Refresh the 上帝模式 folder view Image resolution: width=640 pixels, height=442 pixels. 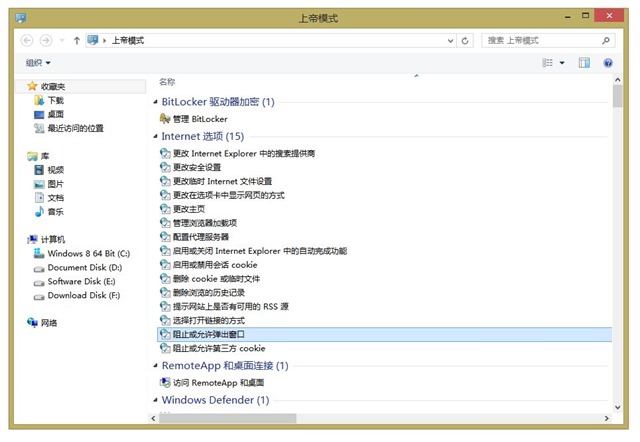point(465,41)
